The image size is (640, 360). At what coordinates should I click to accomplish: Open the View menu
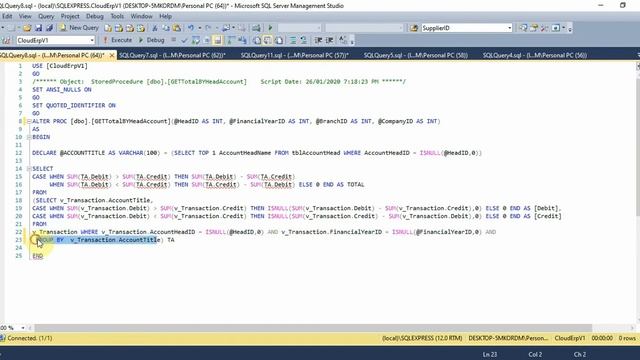click(25, 16)
